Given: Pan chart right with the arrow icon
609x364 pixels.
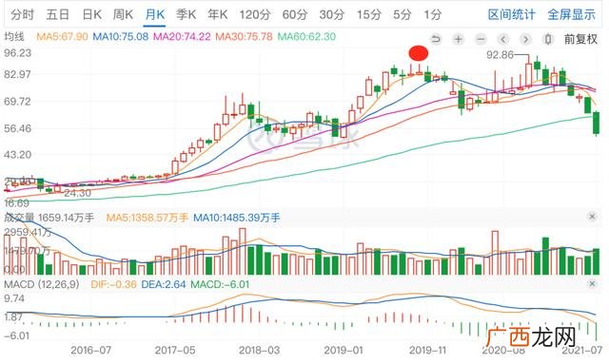Looking at the screenshot, I should coord(525,39).
